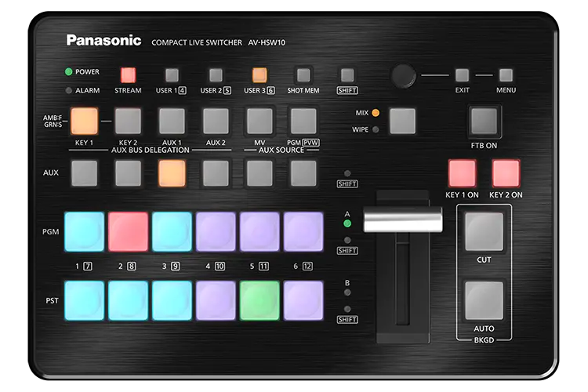588x392 pixels.
Task: Choose the AUX 2 bus delegation button
Action: point(216,121)
